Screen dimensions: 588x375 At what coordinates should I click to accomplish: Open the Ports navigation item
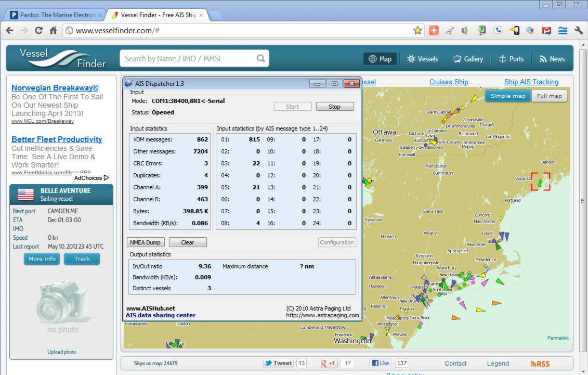[x=511, y=59]
